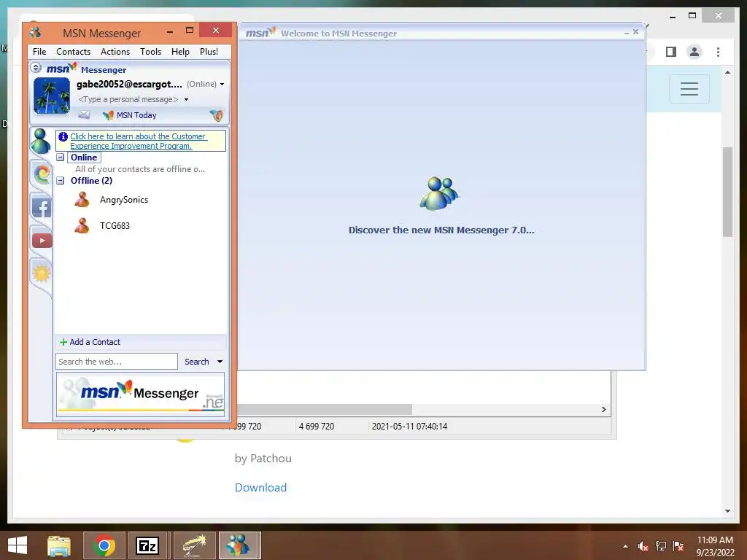Click the palm tree display picture
The image size is (747, 560).
pyautogui.click(x=52, y=96)
